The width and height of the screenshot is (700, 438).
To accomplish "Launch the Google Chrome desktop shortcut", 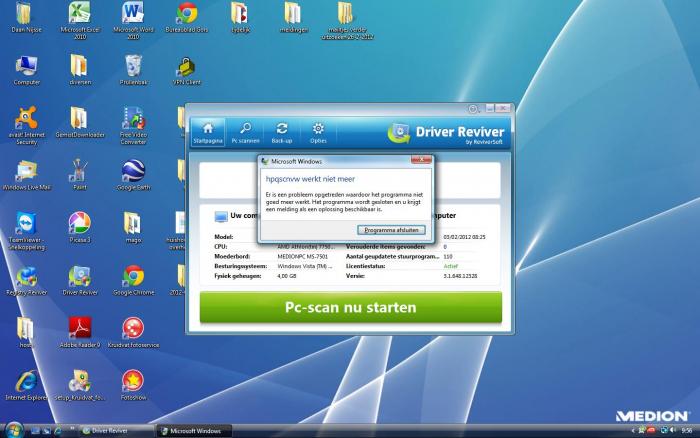I will coord(133,280).
